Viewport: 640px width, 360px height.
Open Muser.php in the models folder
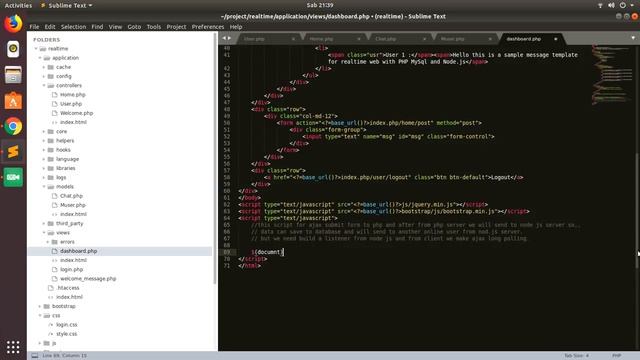73,205
